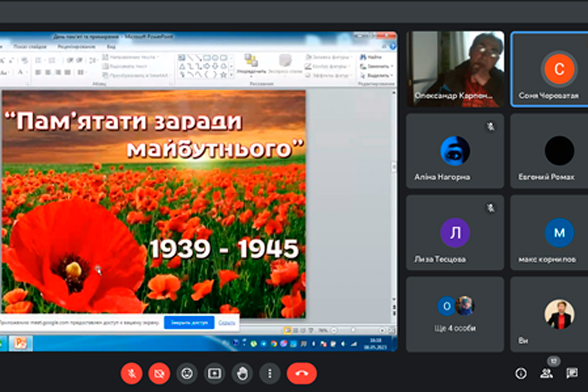Expand the Выделить dropdown in editing group
Screen dimensions: 588x392
tap(377, 74)
